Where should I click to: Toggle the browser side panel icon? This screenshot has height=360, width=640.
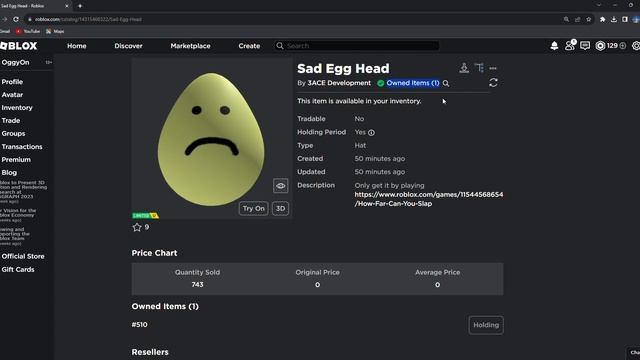[624, 19]
